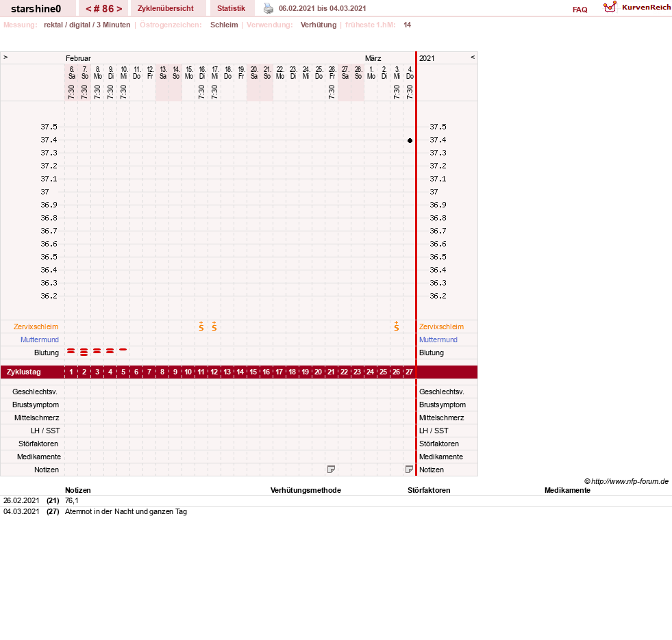This screenshot has width=672, height=640.
Task: Click the KurvenReich logo icon
Action: (x=610, y=7)
